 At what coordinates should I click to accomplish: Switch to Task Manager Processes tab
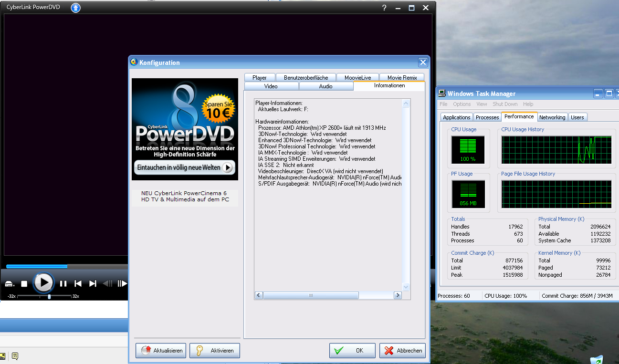click(x=487, y=117)
